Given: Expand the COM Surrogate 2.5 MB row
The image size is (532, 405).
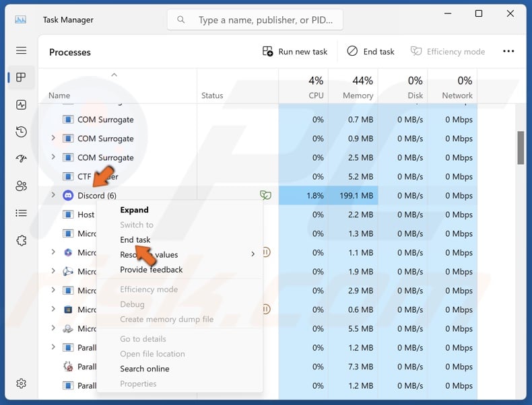Looking at the screenshot, I should (x=53, y=157).
